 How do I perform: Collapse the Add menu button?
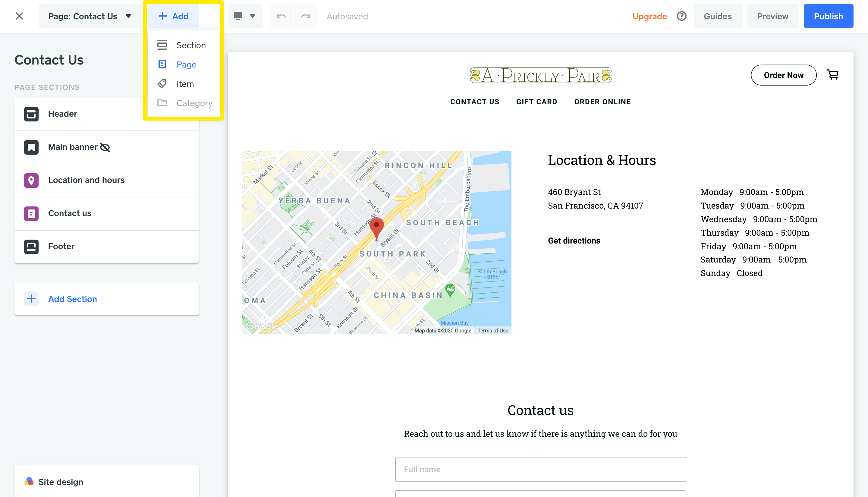click(x=173, y=16)
